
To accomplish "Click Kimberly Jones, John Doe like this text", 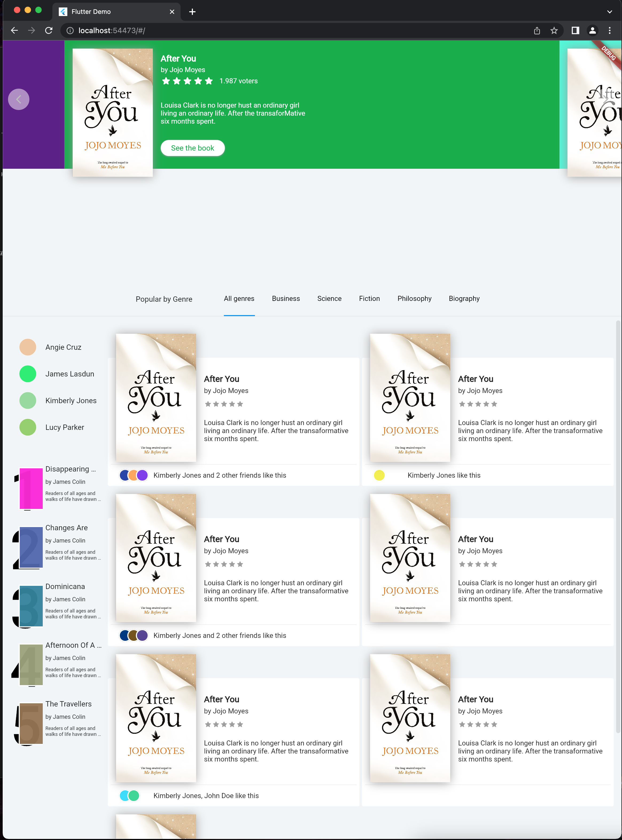I will [206, 796].
